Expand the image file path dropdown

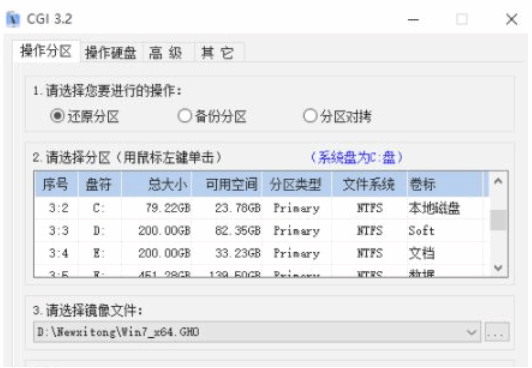pos(471,332)
